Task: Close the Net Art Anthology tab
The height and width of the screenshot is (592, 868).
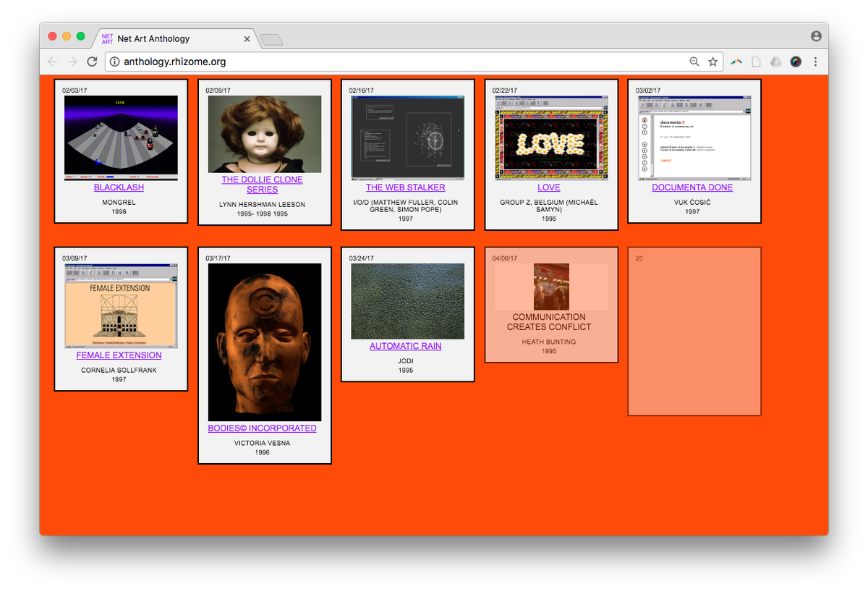Action: coord(247,39)
